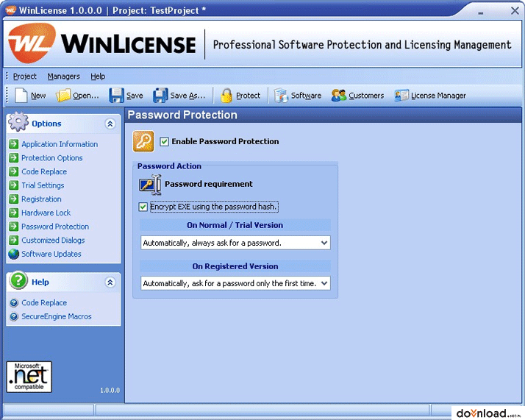
Task: Close the WinLicense window
Action: pos(515,11)
